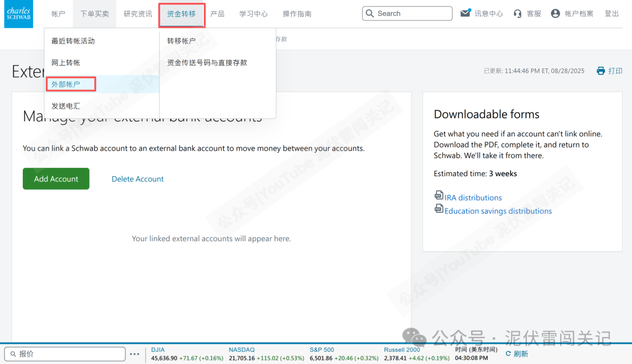Select 发送电汇 menu entry
The image size is (632, 364).
click(66, 106)
